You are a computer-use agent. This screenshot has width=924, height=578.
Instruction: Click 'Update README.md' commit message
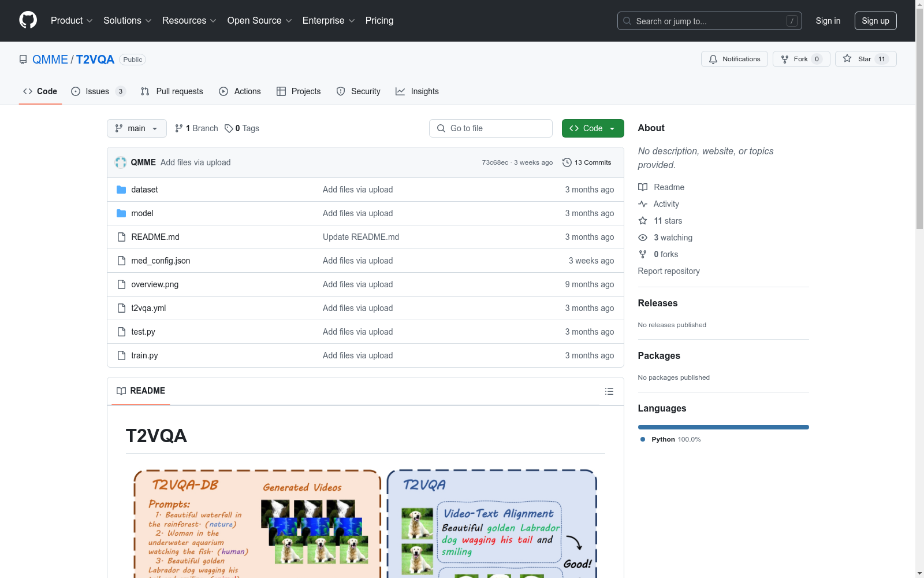click(361, 237)
